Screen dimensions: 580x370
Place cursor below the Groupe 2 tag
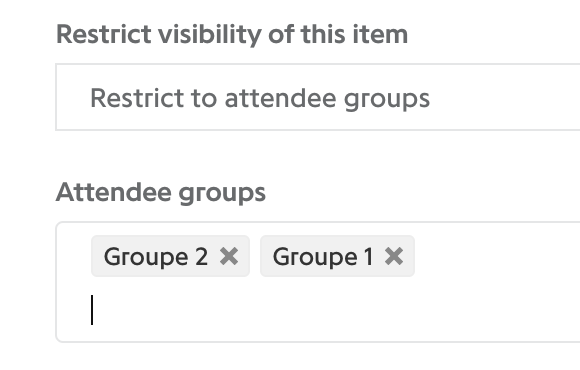(170, 310)
